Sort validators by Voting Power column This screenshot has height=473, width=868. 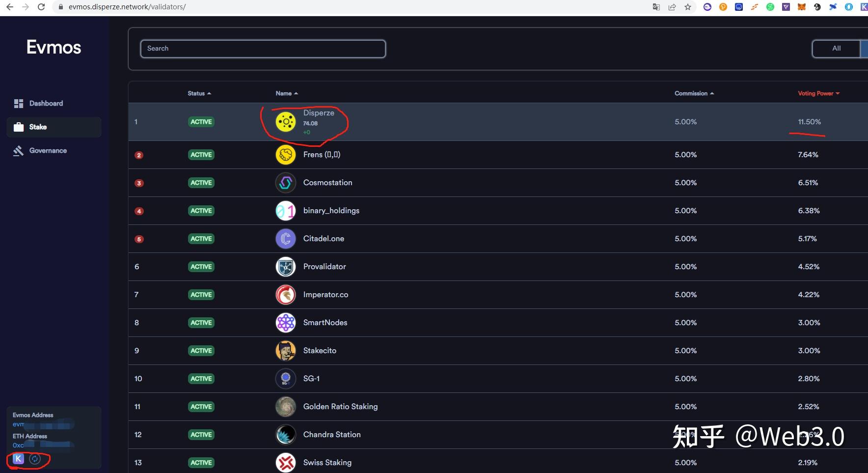(818, 93)
